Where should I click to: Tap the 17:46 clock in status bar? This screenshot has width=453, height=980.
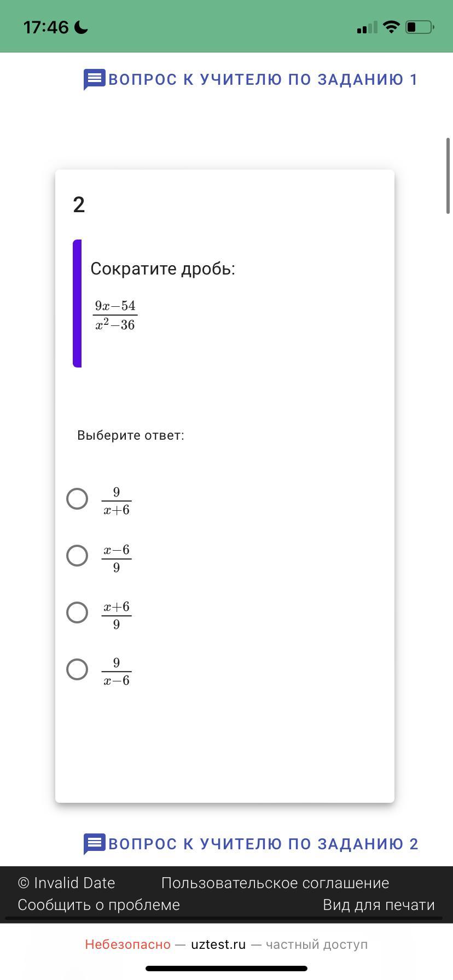[46, 27]
